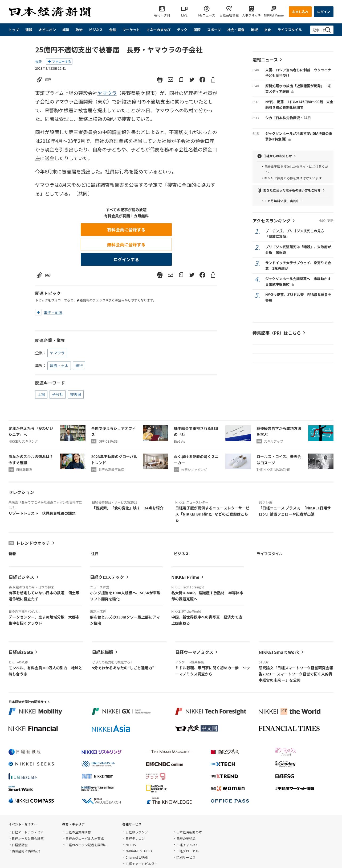Open the NIKKEI Asia logo
Image resolution: width=342 pixels, height=868 pixels.
tap(111, 729)
